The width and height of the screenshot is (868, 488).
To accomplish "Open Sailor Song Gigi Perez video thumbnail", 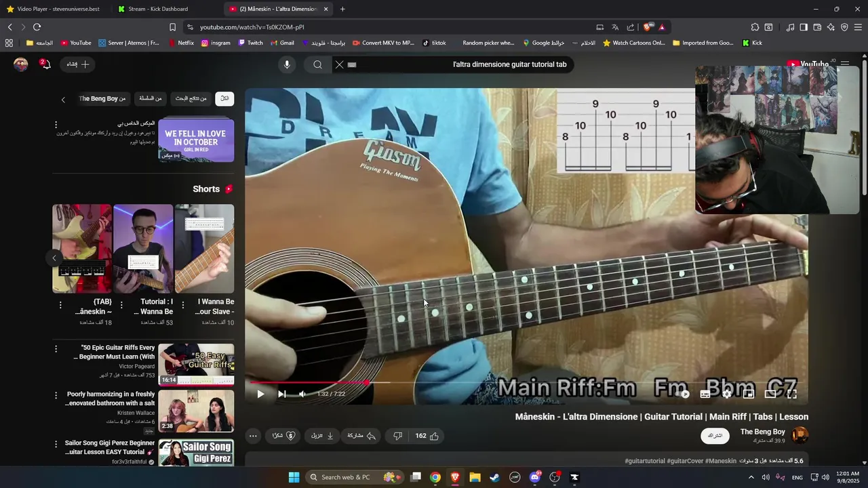I will pyautogui.click(x=196, y=452).
